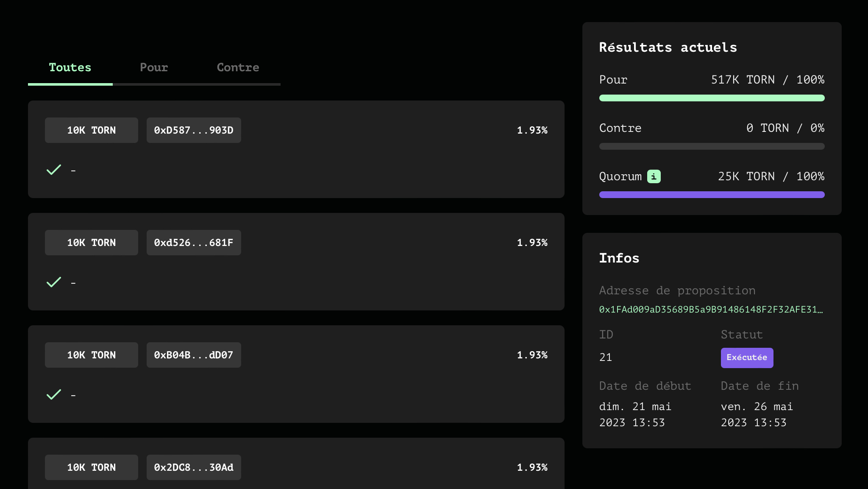Click the 1.93% value in the 0xB04B...dD07 card
Screen dimensions: 868x489
coord(532,355)
